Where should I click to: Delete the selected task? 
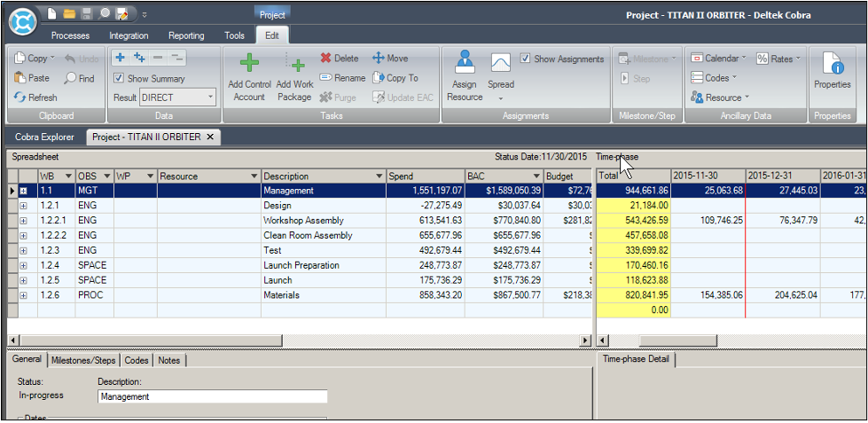point(340,59)
